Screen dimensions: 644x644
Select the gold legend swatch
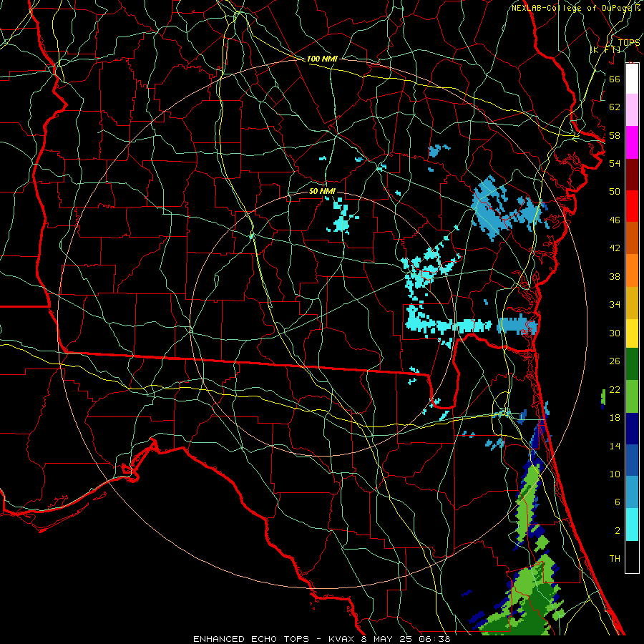pos(632,303)
